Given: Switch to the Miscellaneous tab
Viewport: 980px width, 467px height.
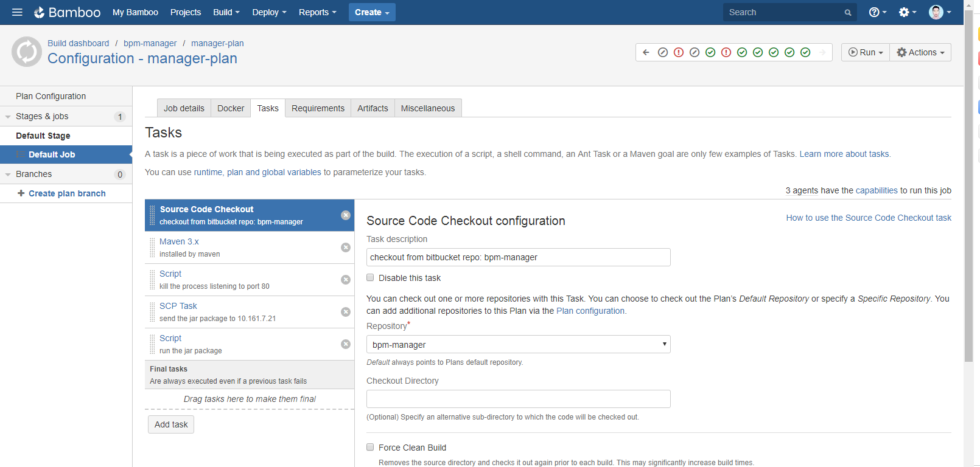Looking at the screenshot, I should [428, 108].
